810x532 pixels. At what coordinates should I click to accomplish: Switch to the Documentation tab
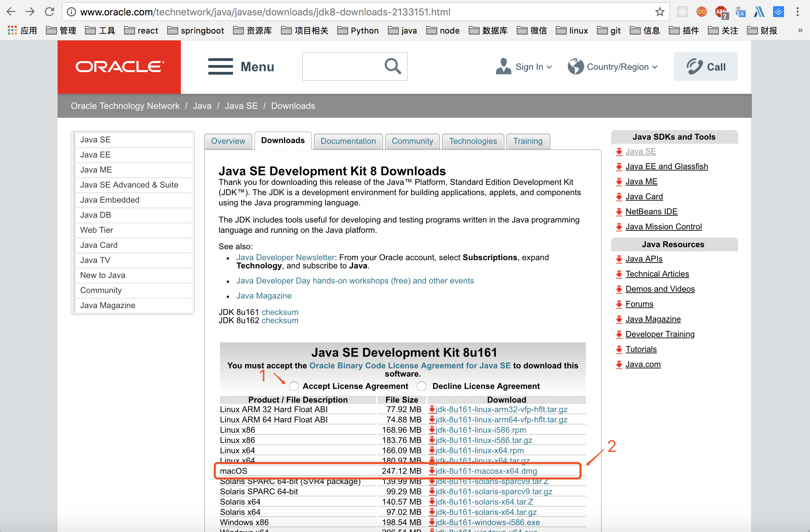point(348,141)
